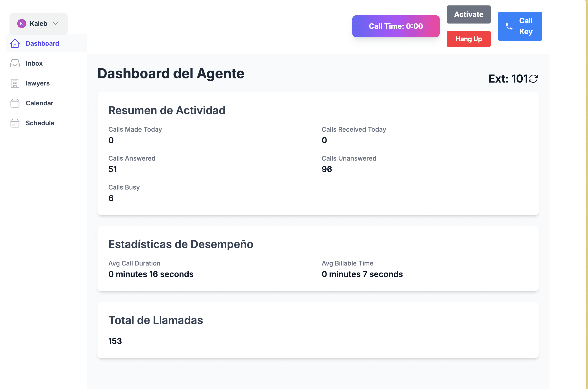The image size is (588, 389).
Task: Expand the chevron next to Kaleb's name
Action: pyautogui.click(x=56, y=24)
